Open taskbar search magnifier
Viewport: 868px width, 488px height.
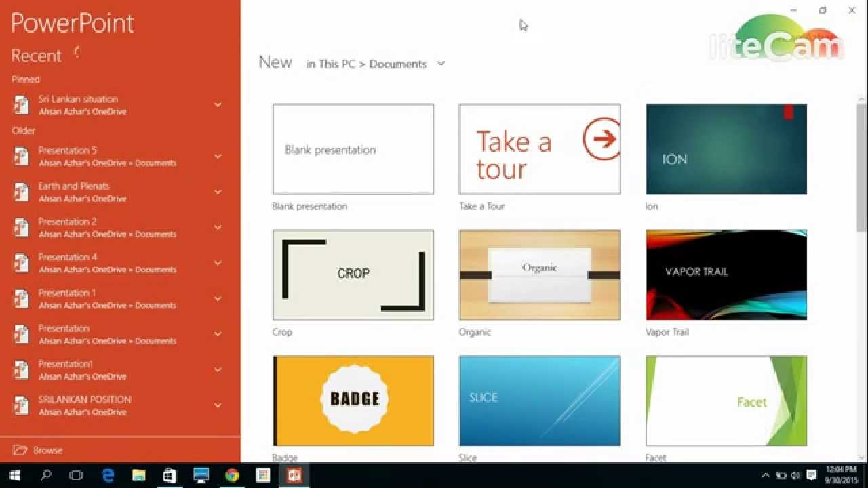click(45, 475)
